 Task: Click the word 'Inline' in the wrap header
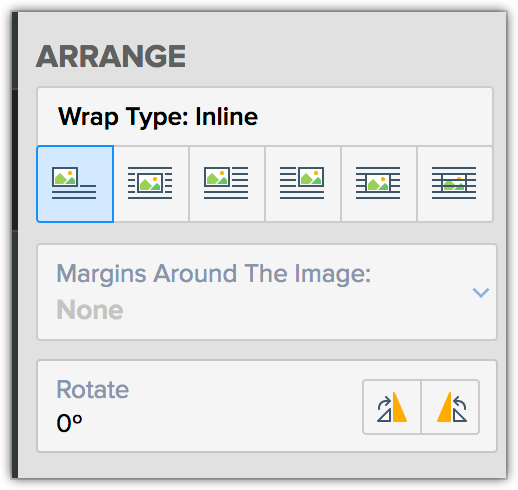(x=227, y=117)
